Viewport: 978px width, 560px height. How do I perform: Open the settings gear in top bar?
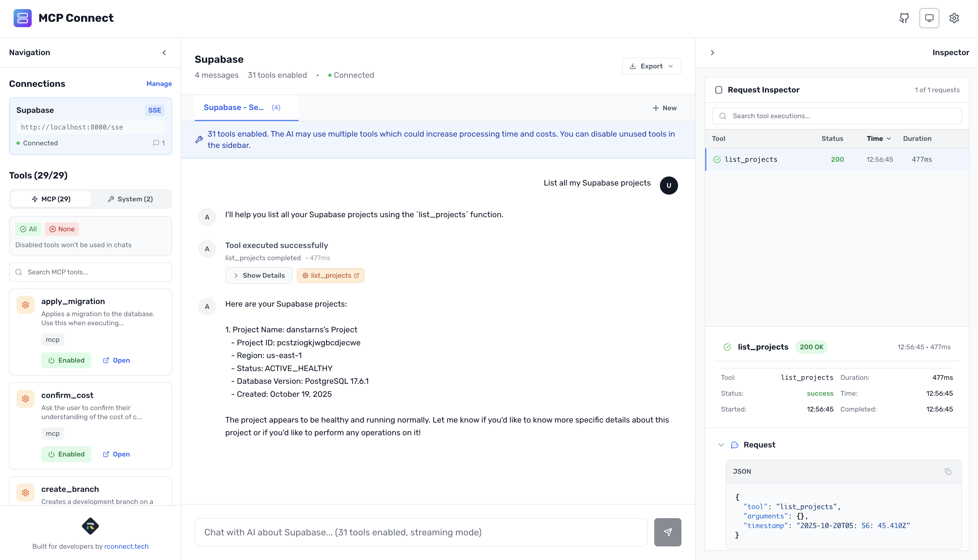click(x=955, y=18)
